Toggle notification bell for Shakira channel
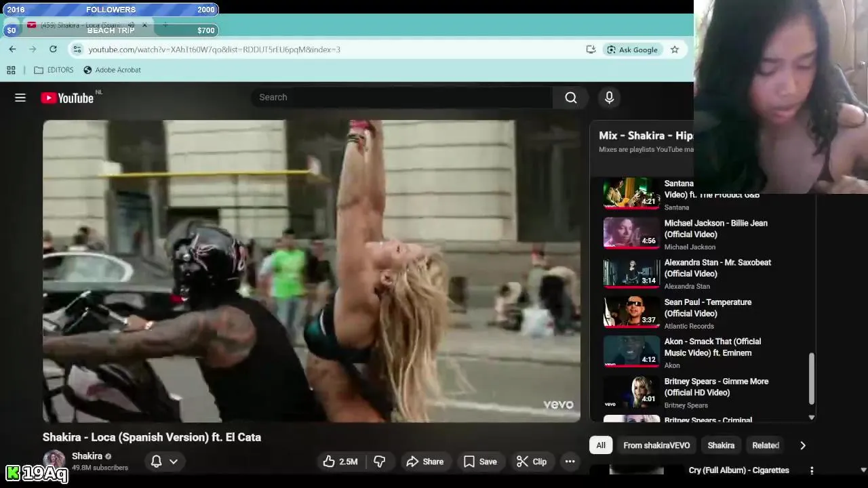This screenshot has width=868, height=488. (x=156, y=462)
